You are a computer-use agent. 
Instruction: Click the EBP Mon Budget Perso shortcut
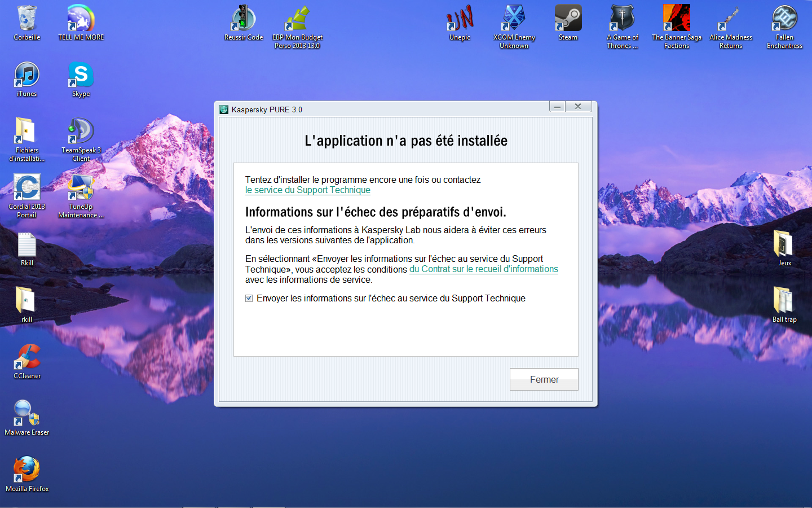(298, 27)
